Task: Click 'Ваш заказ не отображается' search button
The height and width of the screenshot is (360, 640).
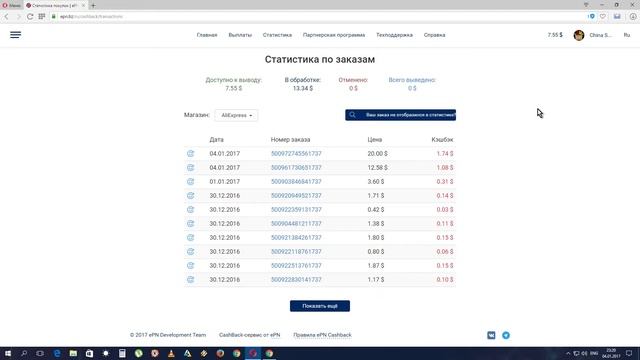Action: click(400, 115)
